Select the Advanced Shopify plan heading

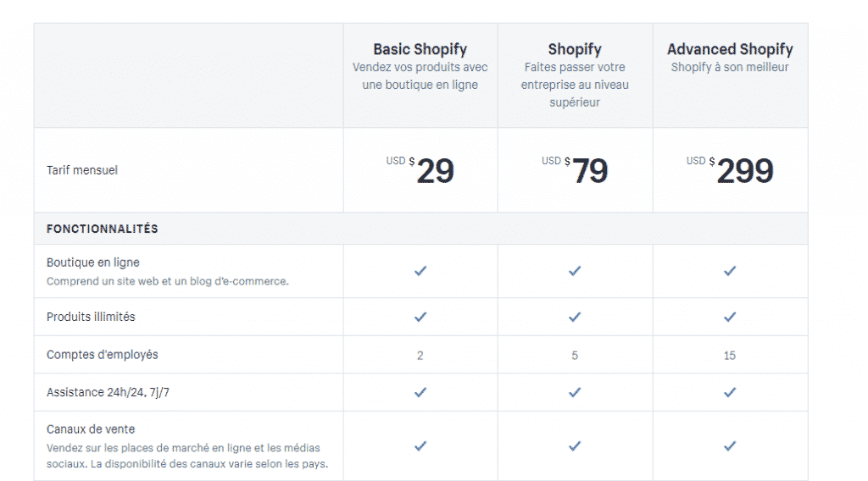[730, 49]
